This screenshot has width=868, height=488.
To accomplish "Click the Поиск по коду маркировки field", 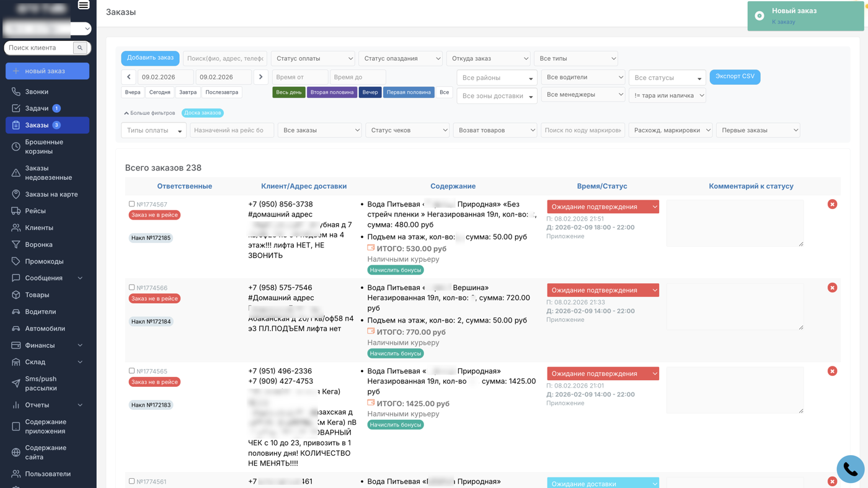I will [x=582, y=130].
